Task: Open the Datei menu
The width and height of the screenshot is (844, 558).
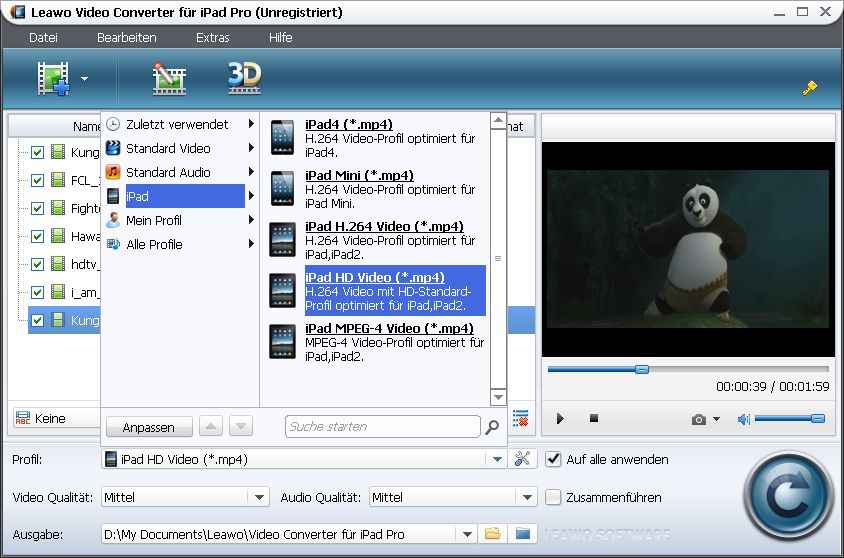Action: pyautogui.click(x=43, y=38)
